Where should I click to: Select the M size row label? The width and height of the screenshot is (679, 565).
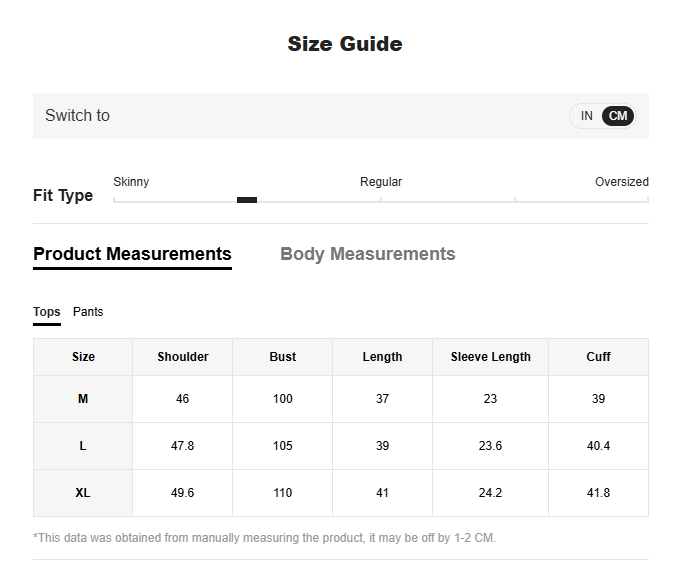(x=83, y=399)
